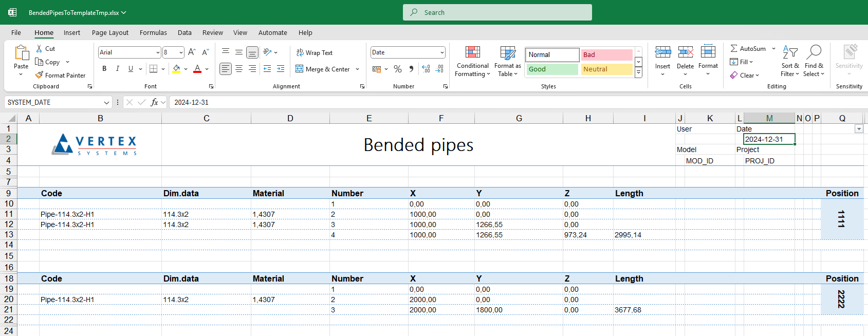Click the Borders icon in Font group
Screen dimensions: 868x336
tap(153, 69)
